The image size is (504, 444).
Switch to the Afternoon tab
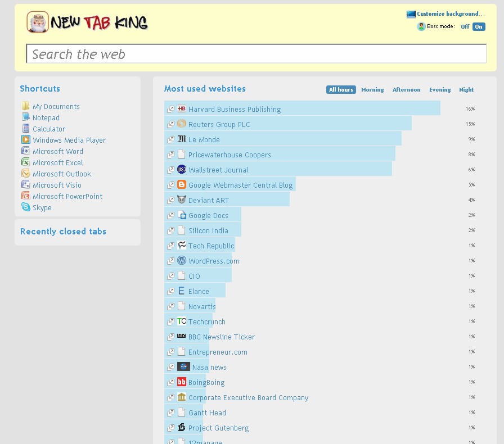[406, 89]
